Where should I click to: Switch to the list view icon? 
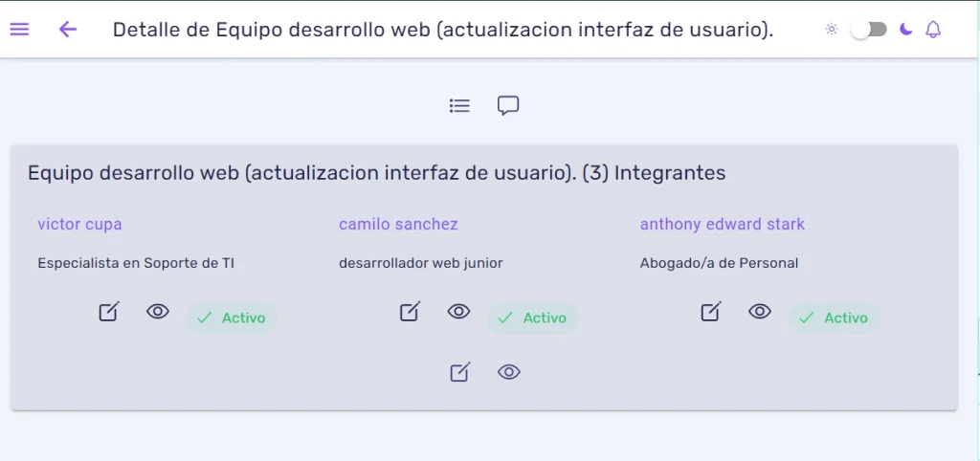coord(459,105)
